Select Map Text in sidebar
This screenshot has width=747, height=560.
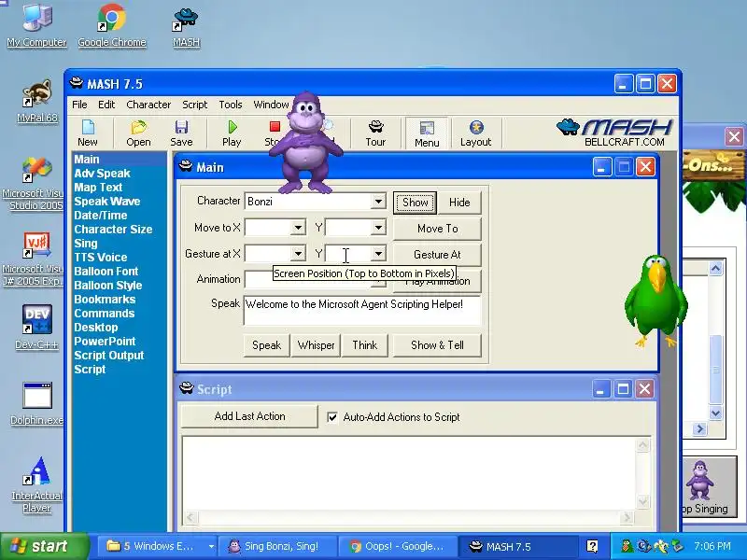point(98,188)
